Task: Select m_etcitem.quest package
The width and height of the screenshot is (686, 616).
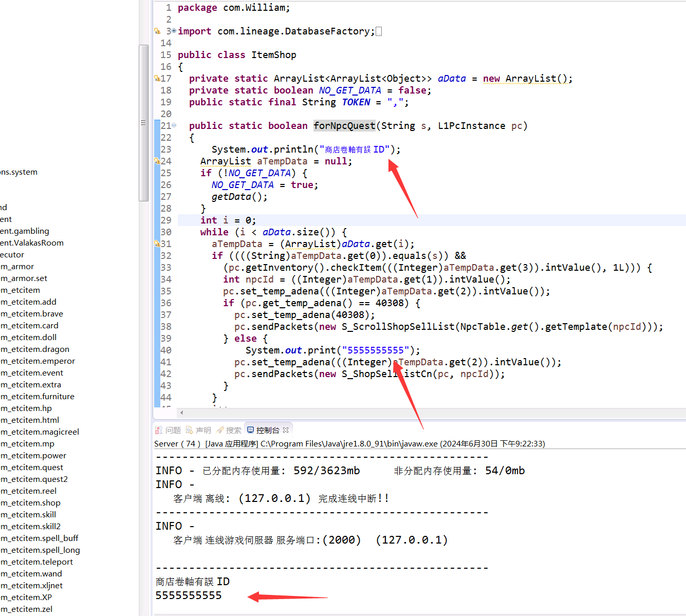Action: point(32,468)
